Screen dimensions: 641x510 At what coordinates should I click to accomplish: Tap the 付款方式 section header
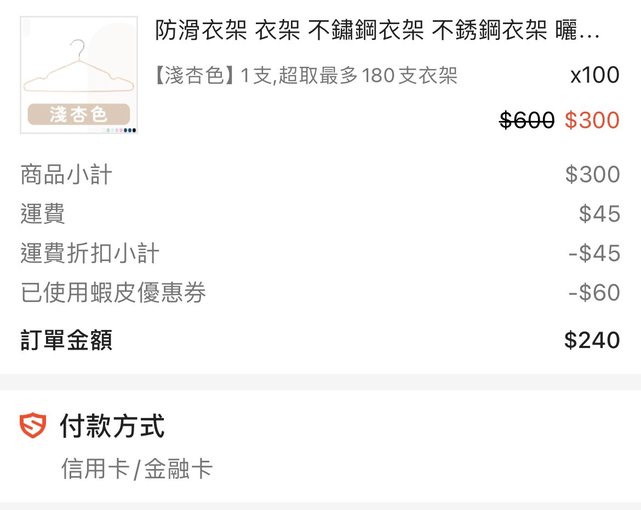click(x=112, y=427)
